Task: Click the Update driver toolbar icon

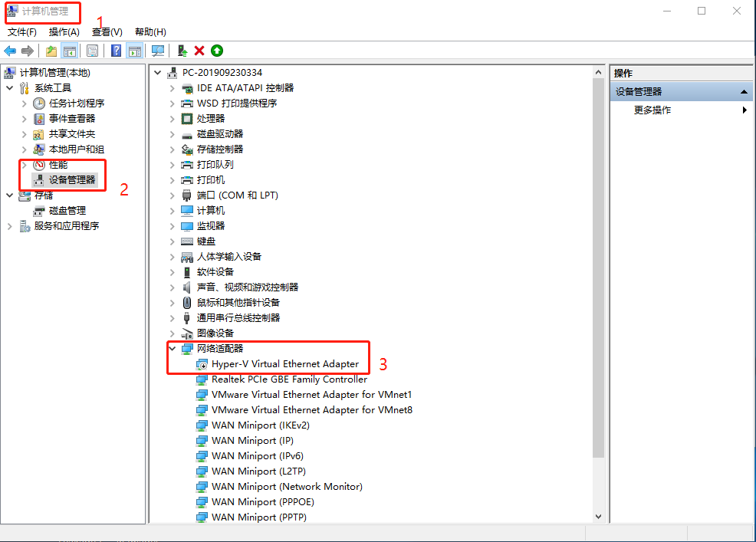Action: pos(182,51)
